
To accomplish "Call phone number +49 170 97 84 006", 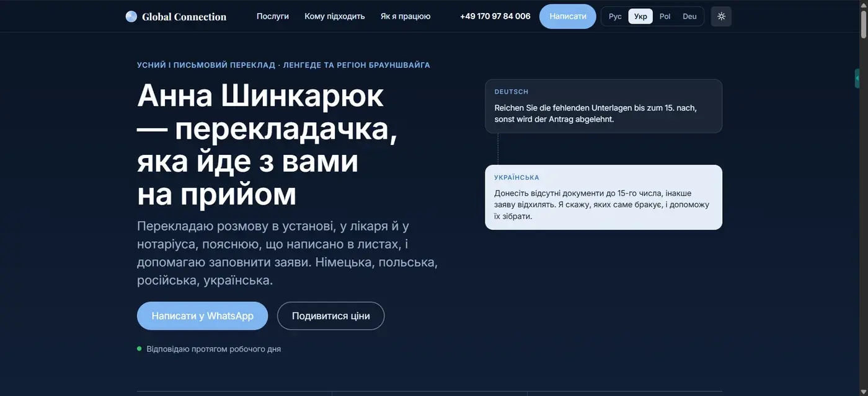I will [x=495, y=16].
